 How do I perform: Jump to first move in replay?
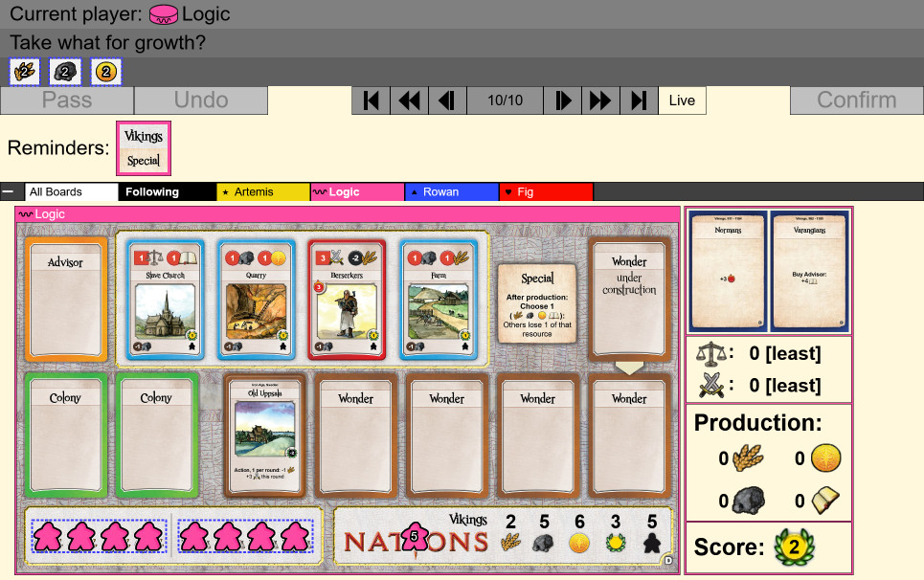(x=371, y=100)
